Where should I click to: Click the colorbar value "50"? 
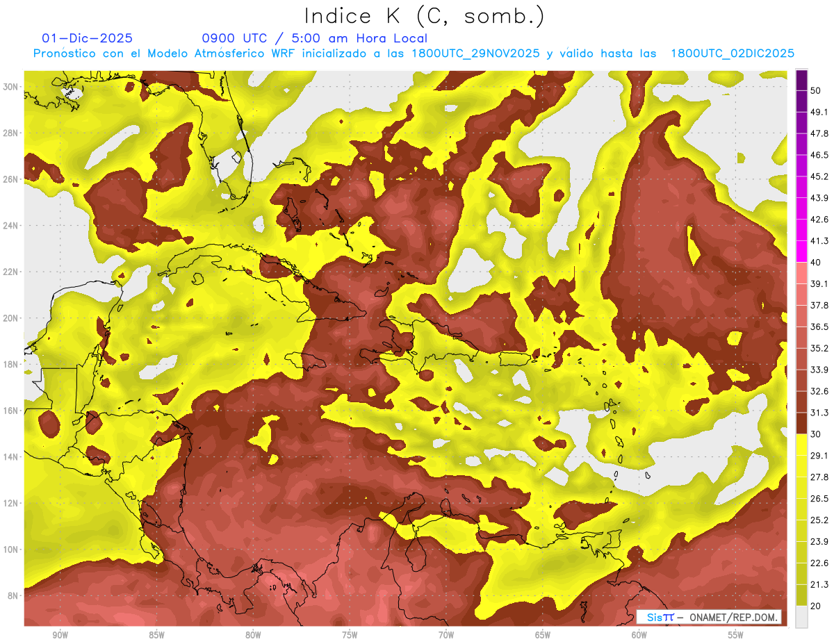(x=816, y=90)
